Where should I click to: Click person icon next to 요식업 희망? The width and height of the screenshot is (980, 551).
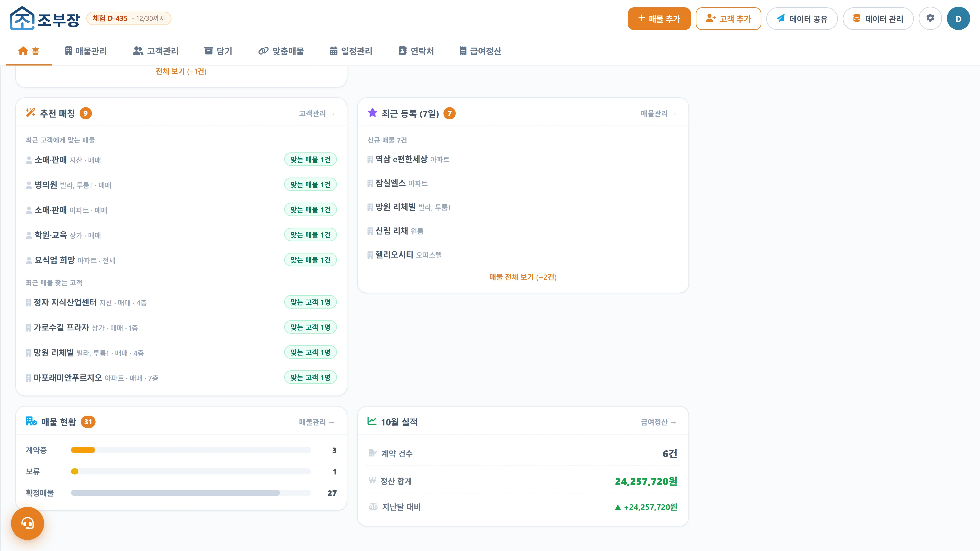(x=29, y=260)
